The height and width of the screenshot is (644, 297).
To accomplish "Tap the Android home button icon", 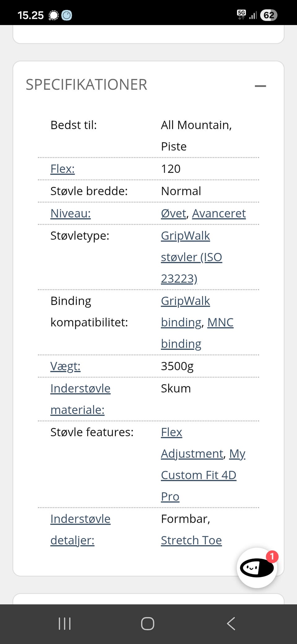I will coord(148,624).
